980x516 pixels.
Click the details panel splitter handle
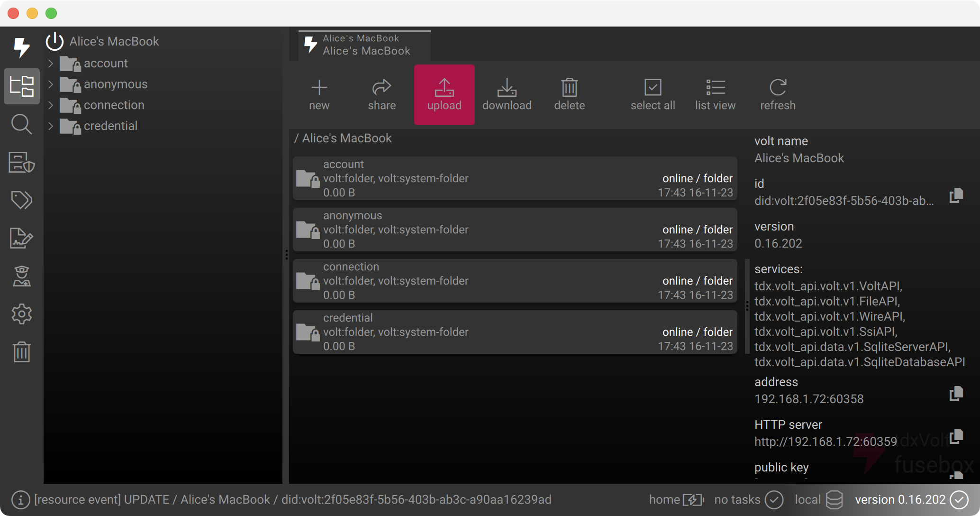pyautogui.click(x=747, y=306)
